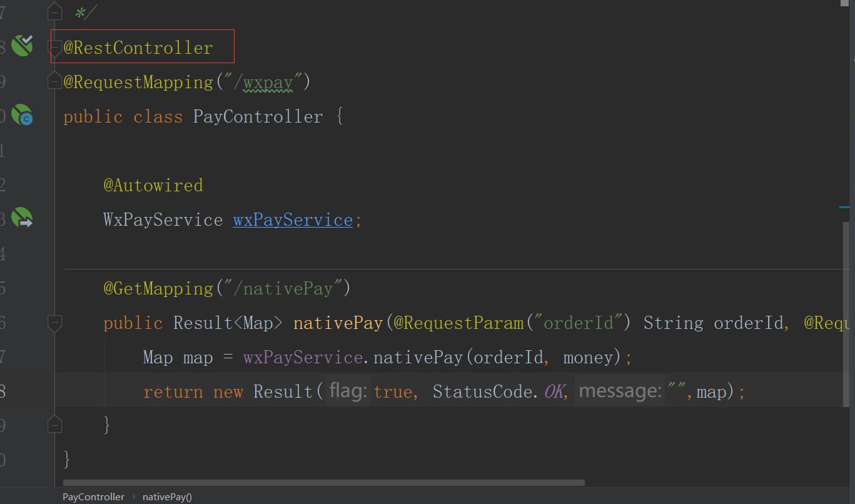
Task: Collapse the @RequestMapping annotation fold arrow
Action: point(54,80)
